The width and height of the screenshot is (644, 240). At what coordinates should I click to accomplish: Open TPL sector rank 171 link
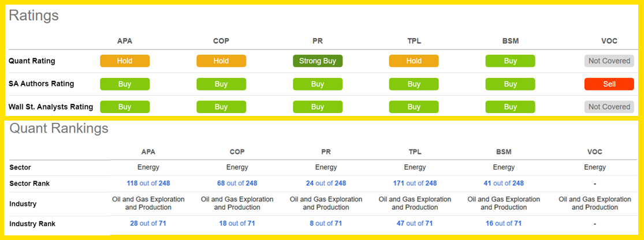[415, 183]
